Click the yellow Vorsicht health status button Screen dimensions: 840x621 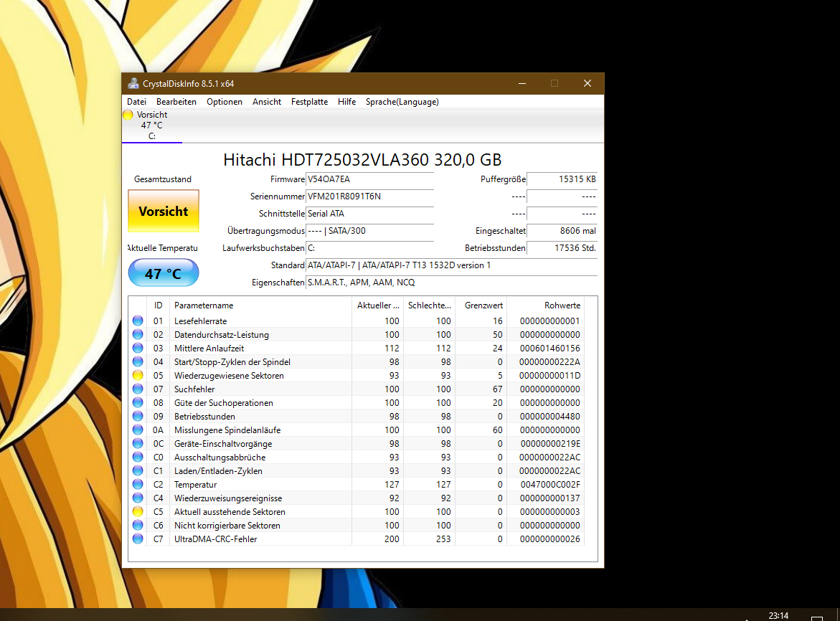(163, 212)
